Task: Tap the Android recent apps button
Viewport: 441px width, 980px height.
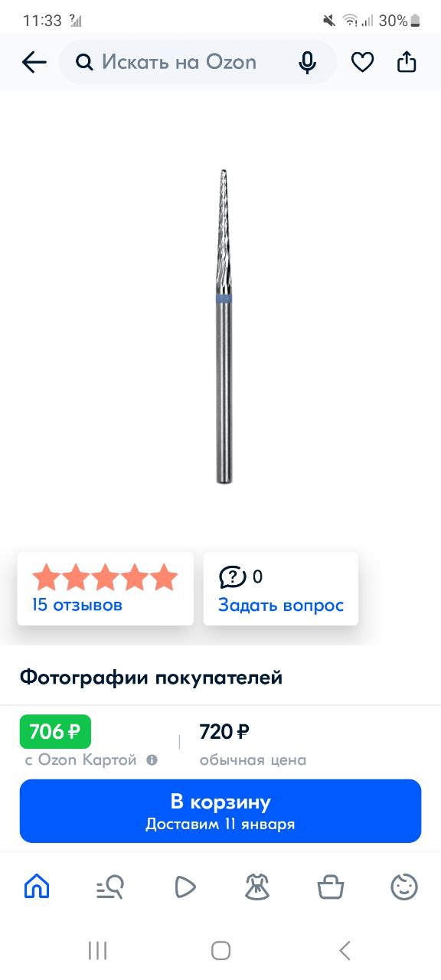Action: point(97,951)
